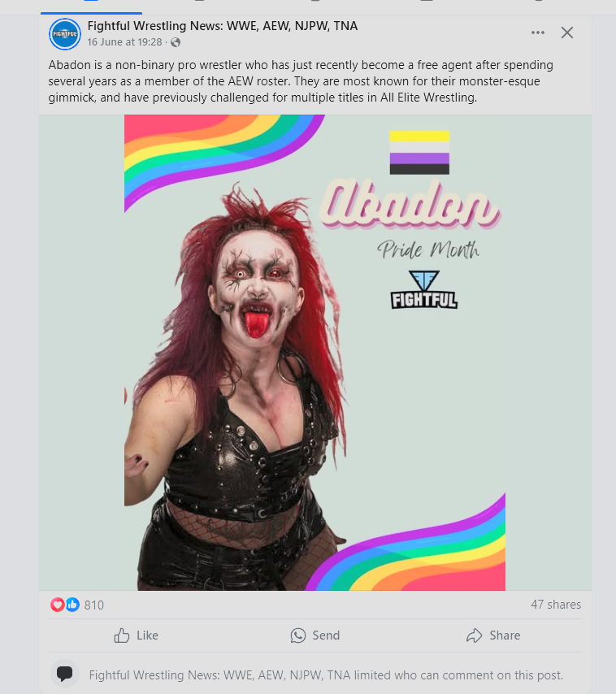Screen dimensions: 616x694
Task: Click the Abadon script title in image
Action: click(410, 205)
